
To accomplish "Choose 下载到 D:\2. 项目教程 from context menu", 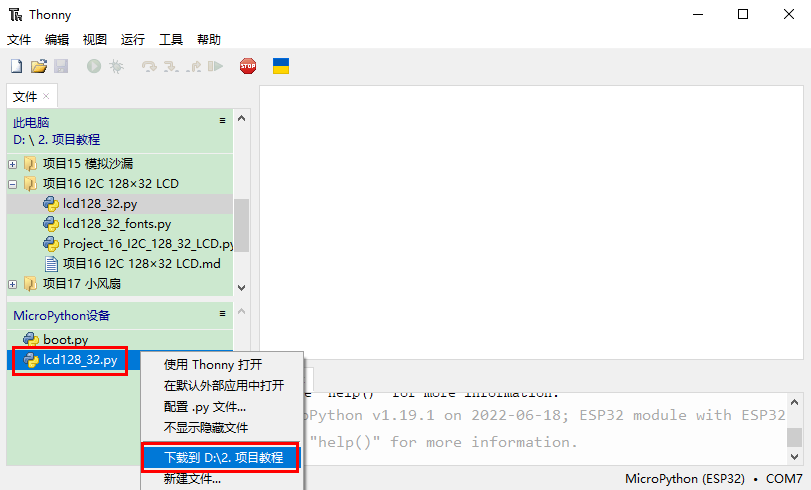I will click(x=223, y=458).
